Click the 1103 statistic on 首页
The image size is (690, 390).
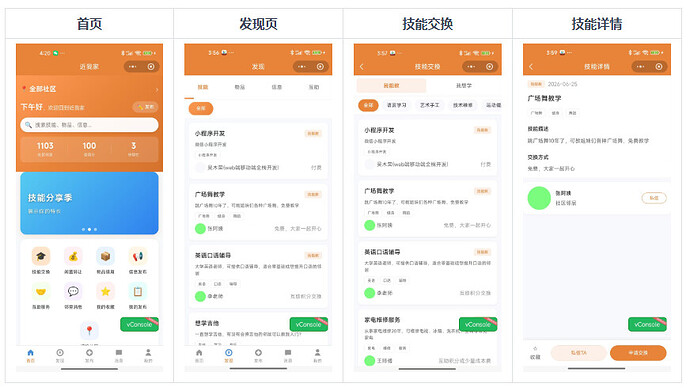[45, 149]
